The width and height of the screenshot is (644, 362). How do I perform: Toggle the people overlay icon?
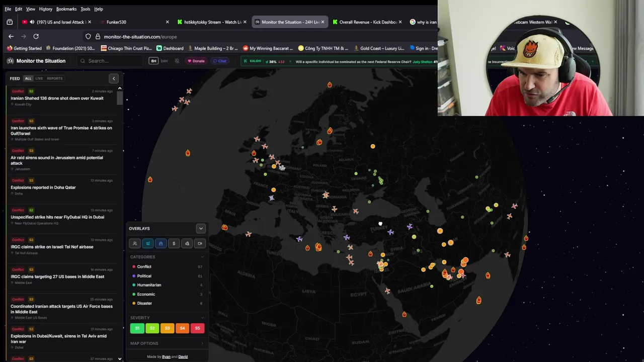point(135,243)
